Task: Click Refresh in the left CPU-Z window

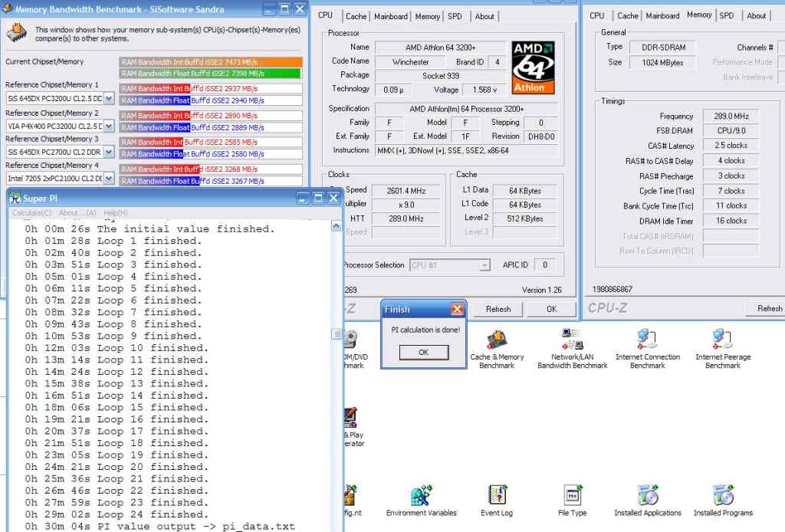Action: click(498, 309)
